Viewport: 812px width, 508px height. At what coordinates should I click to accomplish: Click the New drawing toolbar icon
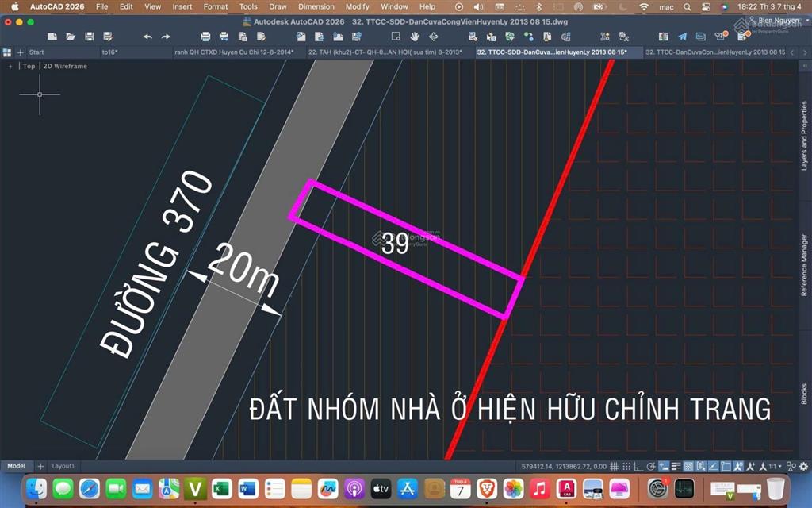[52, 37]
